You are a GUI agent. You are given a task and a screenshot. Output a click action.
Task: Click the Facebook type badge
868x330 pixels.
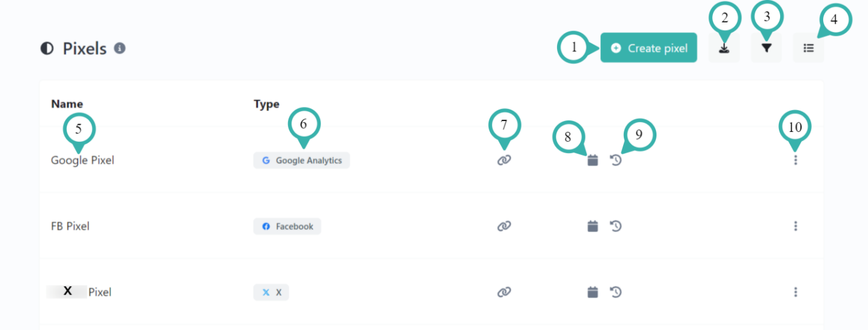[287, 226]
